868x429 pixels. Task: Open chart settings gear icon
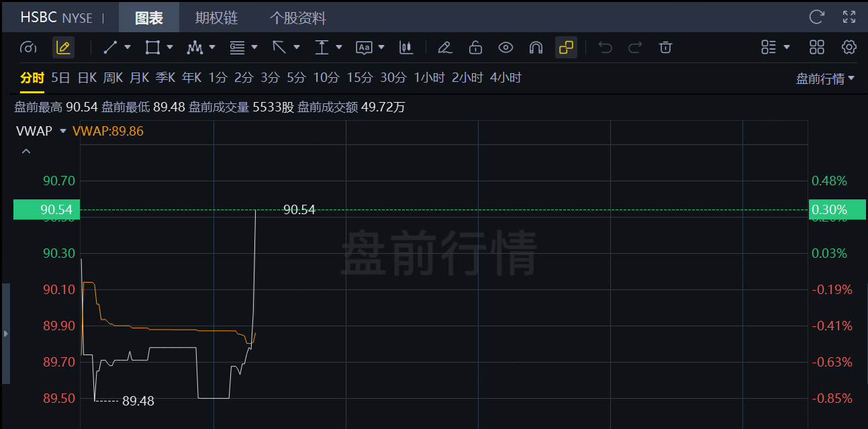coord(849,47)
